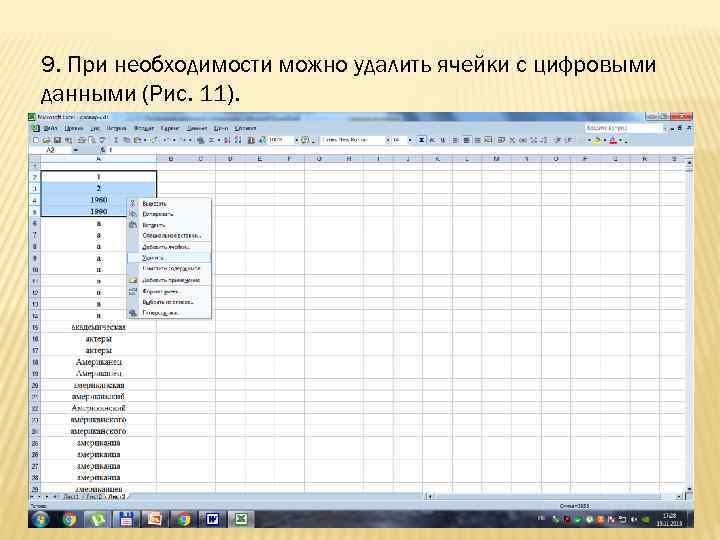Click the cell with академическая
Screen dimensions: 720x540
click(x=99, y=327)
